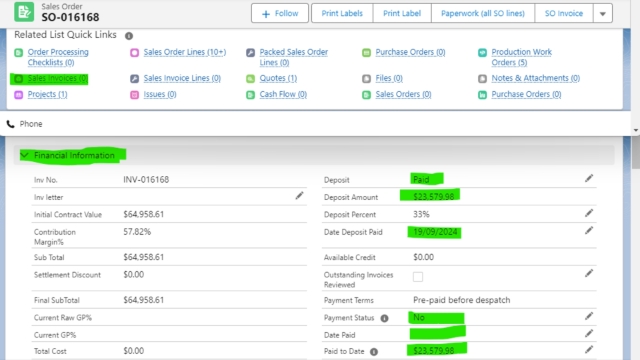Edit the Date Paid pencil icon
Screen dimensions: 640x360
pos(589,333)
